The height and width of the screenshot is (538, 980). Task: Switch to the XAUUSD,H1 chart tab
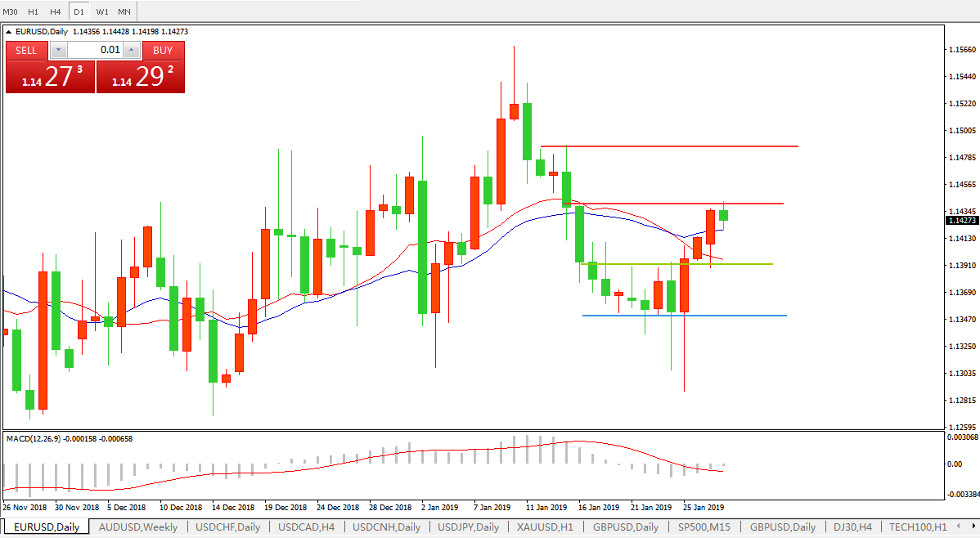545,527
